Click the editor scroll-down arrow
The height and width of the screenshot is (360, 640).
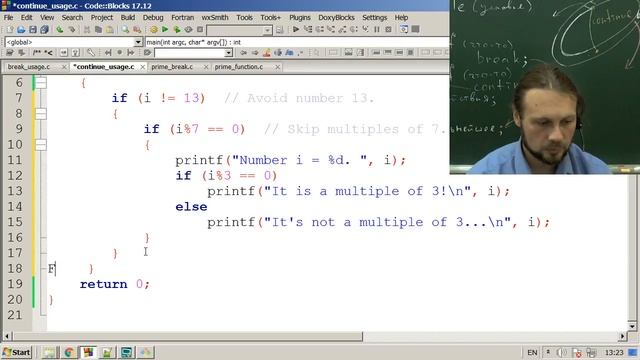pyautogui.click(x=632, y=326)
